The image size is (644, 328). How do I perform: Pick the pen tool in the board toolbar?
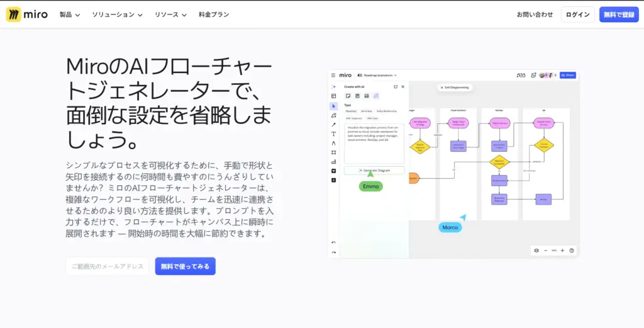(x=333, y=125)
